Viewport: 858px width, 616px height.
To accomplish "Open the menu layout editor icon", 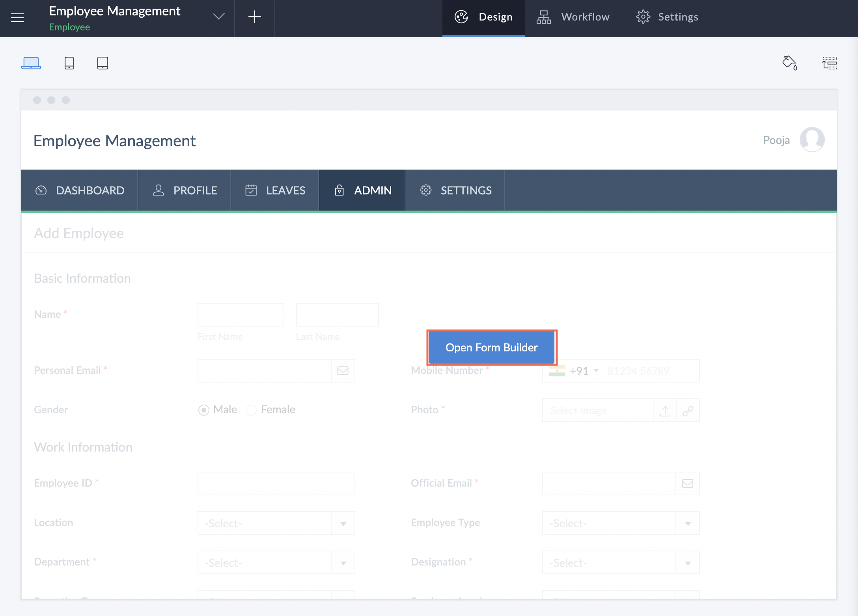I will pyautogui.click(x=829, y=63).
